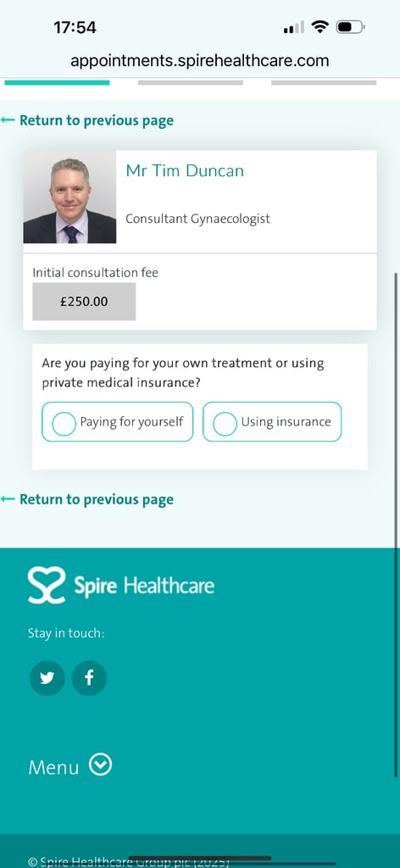Tap the second grey progress step bar
Screen dimensions: 400x868
coord(191,82)
